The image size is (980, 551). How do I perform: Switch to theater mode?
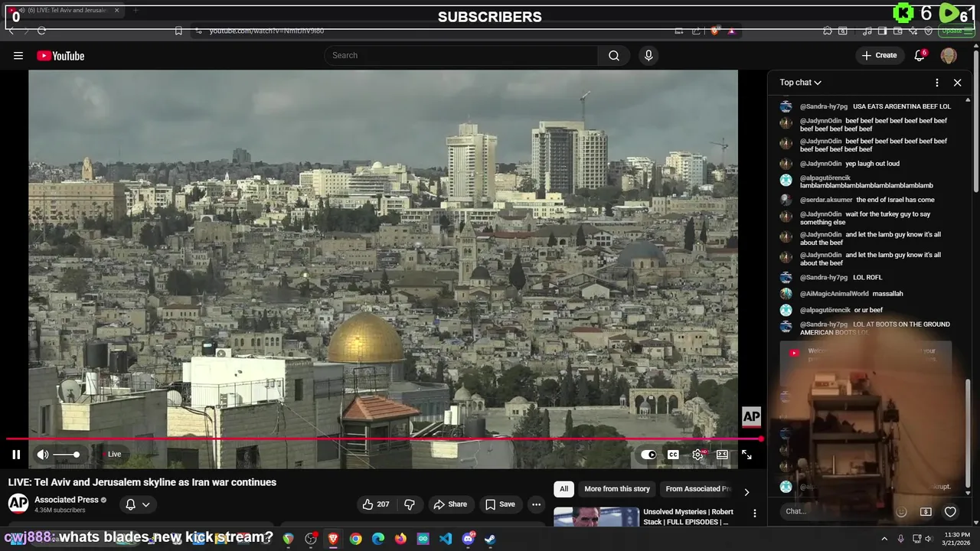coord(722,455)
